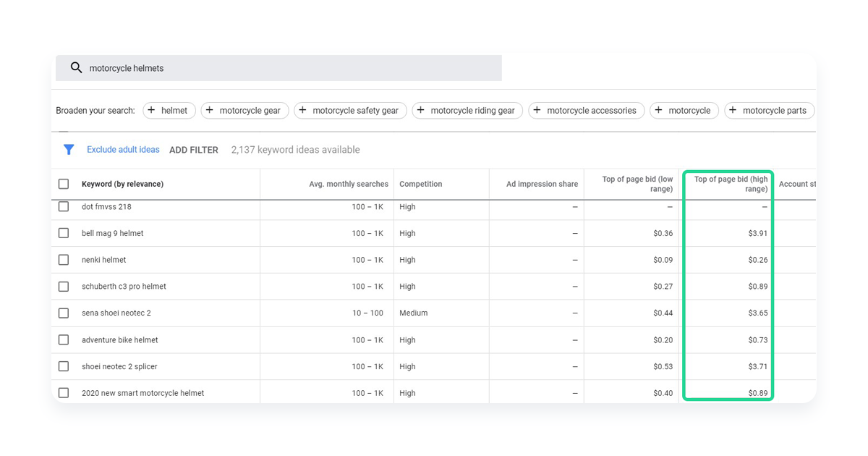This screenshot has width=868, height=456.
Task: Select keyword text 'nenki helmet'
Action: (103, 260)
